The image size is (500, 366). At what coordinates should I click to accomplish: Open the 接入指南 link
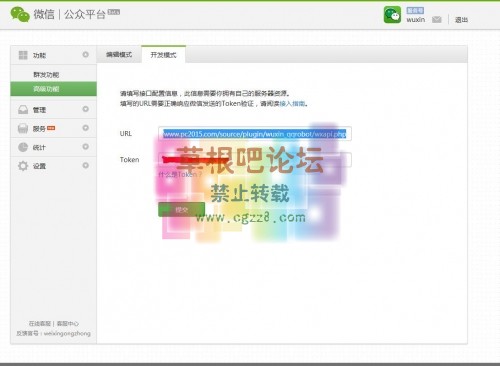(292, 104)
